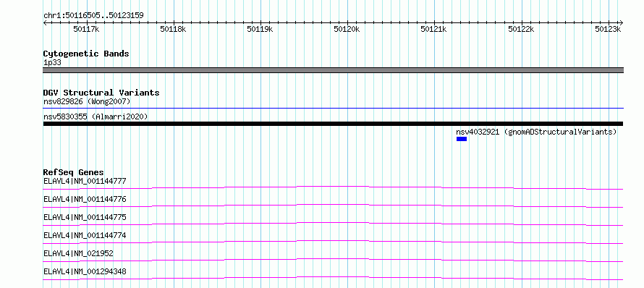Open transcript ELAVL4|NM_021952 label
The height and width of the screenshot is (288, 644).
click(x=78, y=253)
